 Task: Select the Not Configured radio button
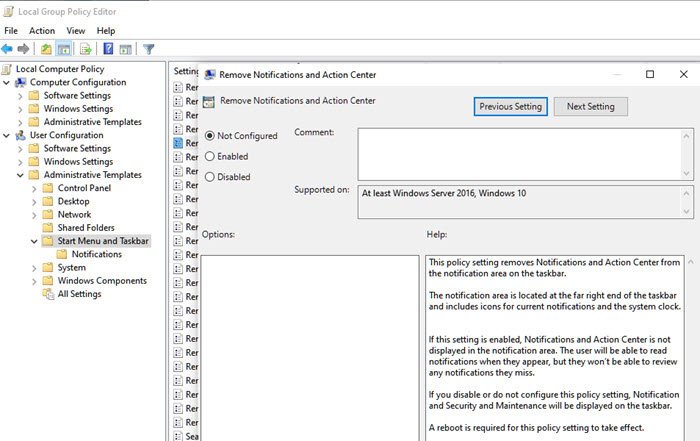(210, 136)
